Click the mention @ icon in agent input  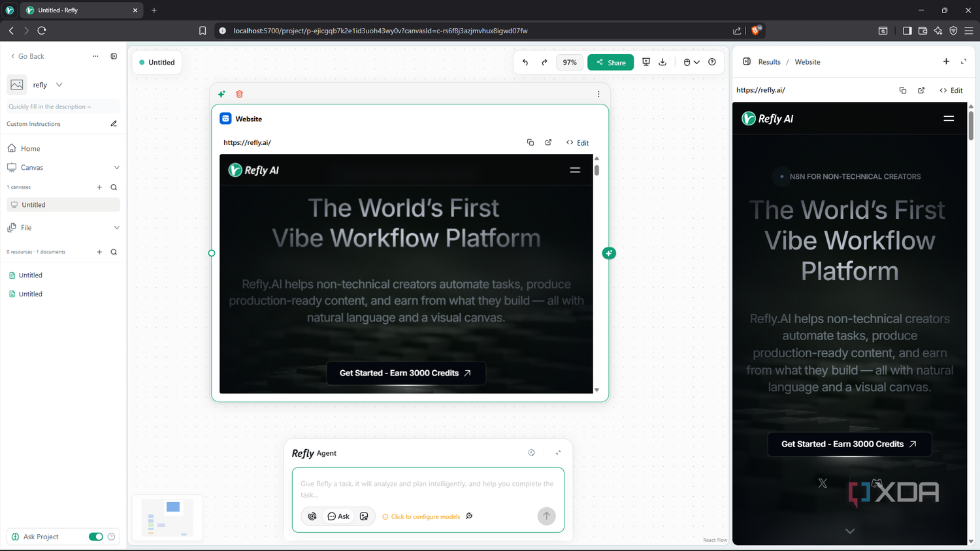(312, 516)
